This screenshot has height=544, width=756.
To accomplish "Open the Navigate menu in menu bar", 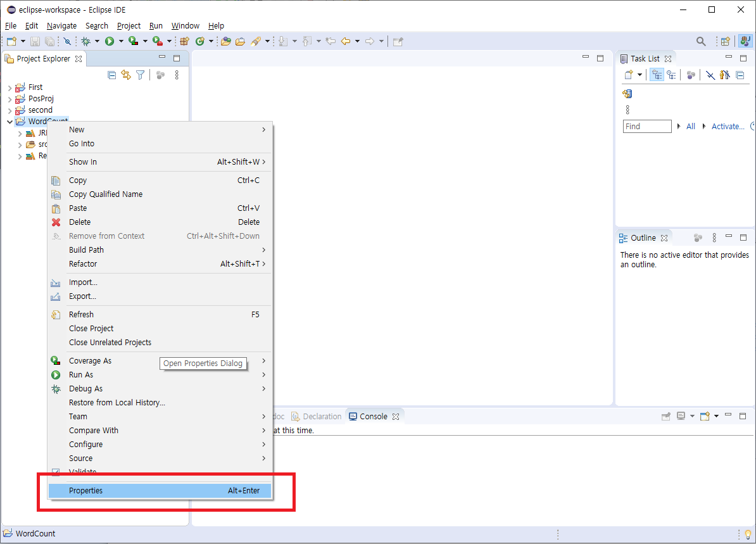I will [x=61, y=25].
